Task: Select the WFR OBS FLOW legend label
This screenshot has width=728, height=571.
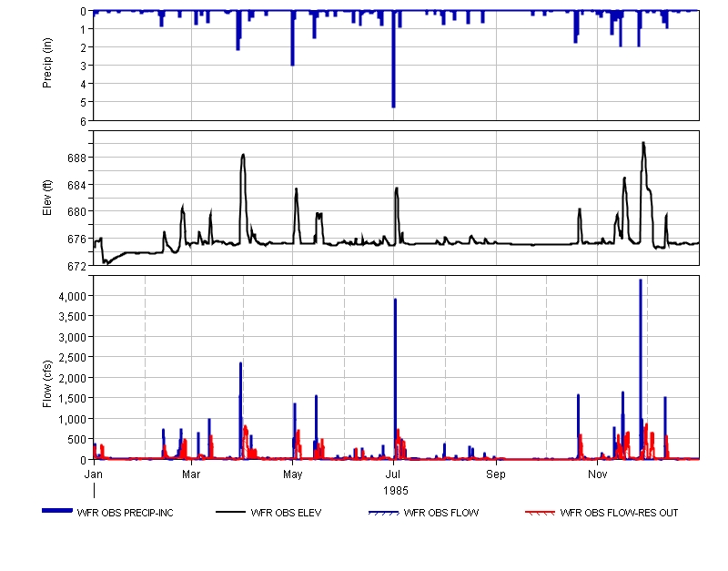Action: 441,513
